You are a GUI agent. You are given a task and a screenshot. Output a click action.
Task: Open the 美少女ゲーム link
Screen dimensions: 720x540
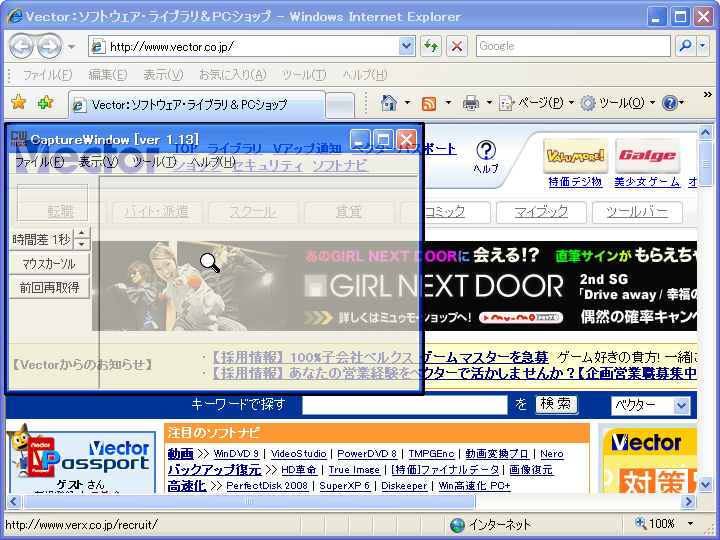[x=647, y=182]
